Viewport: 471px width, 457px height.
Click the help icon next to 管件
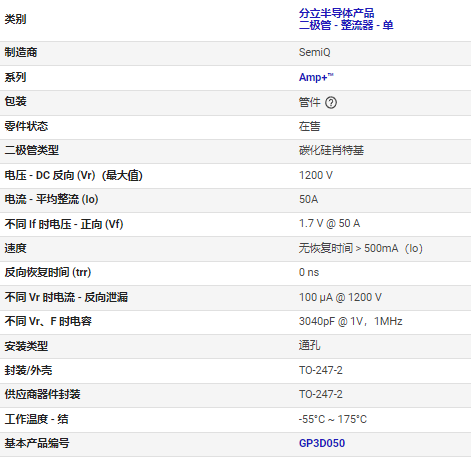click(x=331, y=103)
